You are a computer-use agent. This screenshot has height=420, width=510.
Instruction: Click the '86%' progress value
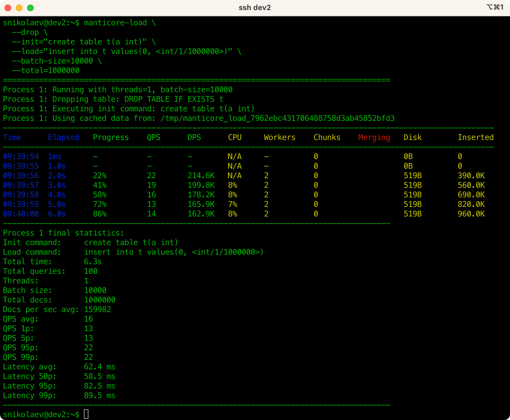(x=100, y=214)
